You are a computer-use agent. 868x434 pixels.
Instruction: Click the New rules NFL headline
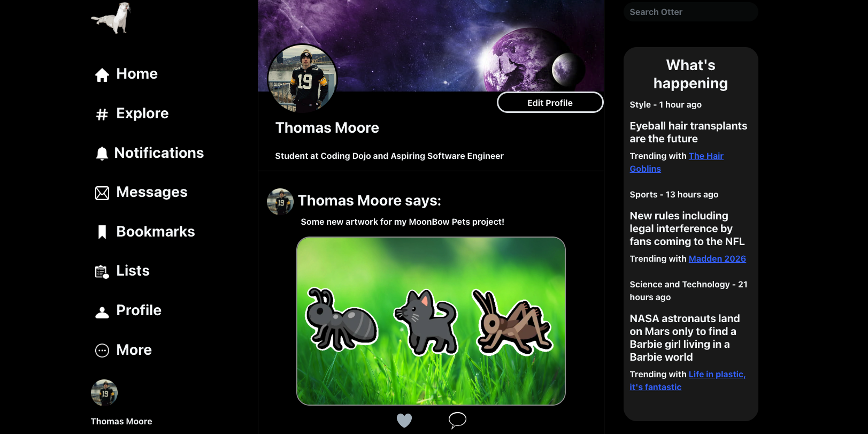[x=687, y=229]
